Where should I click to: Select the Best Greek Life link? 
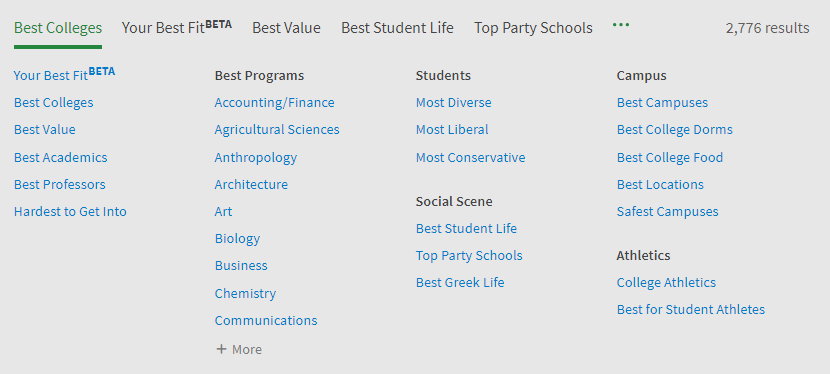[460, 282]
